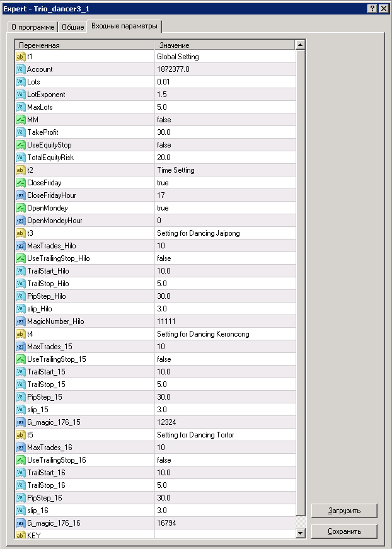Click the OpenMondey value 'true'

coord(163,208)
